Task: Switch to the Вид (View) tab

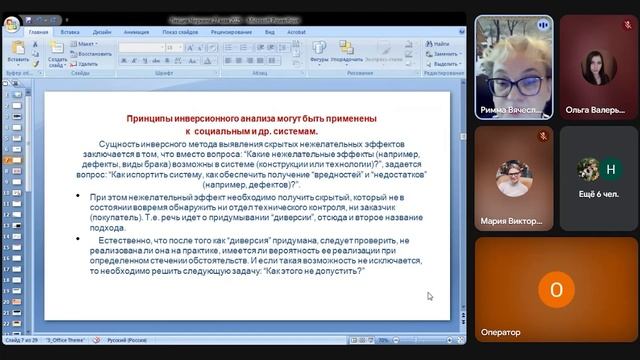Action: pos(270,32)
